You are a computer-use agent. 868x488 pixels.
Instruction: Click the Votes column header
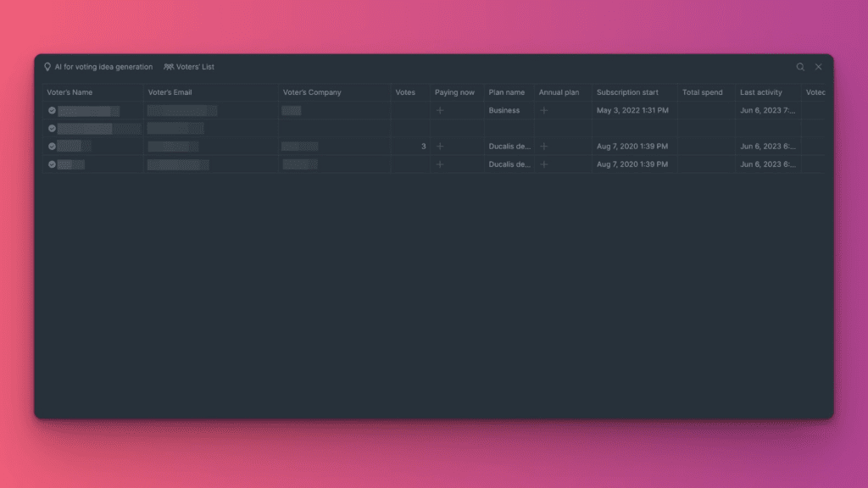tap(405, 92)
